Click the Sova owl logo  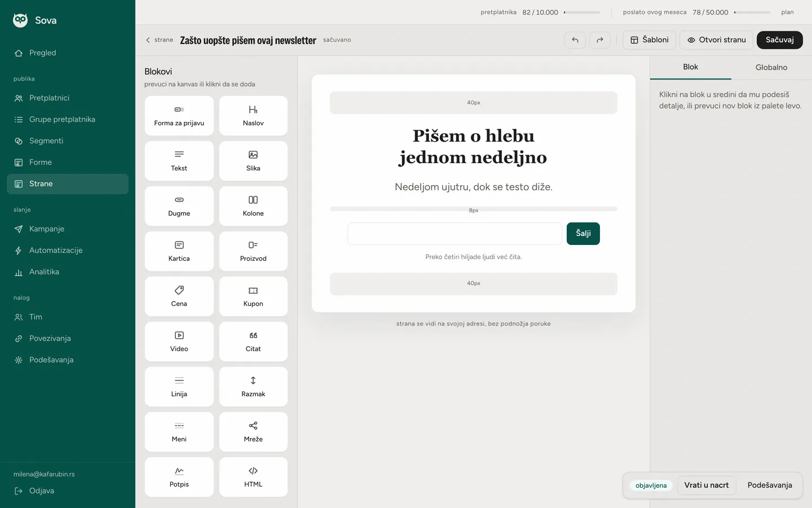[20, 20]
